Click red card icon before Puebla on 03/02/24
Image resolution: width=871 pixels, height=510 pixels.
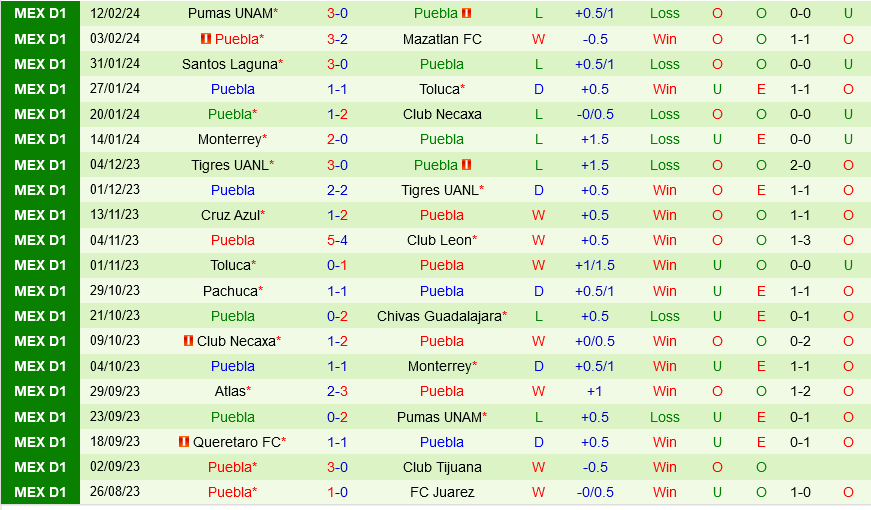(206, 39)
